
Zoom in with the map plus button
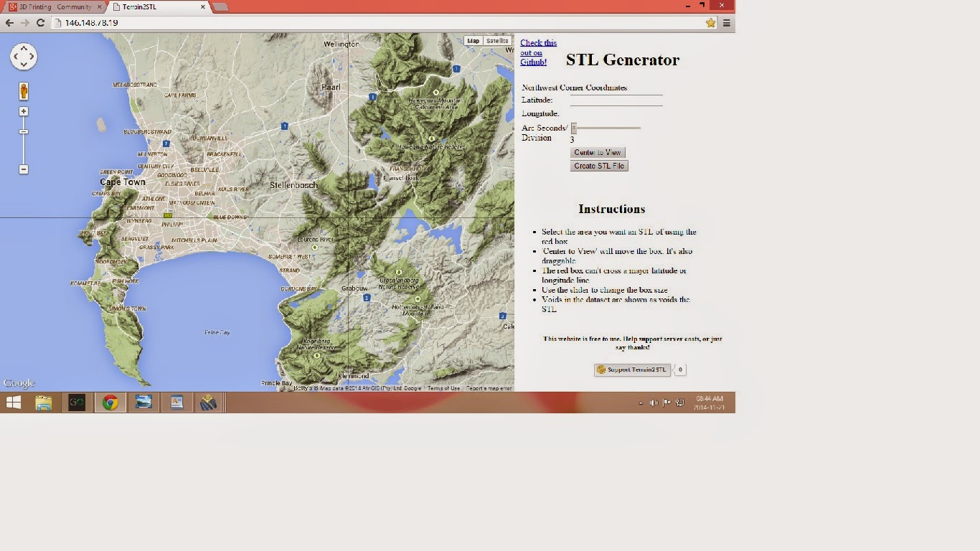[x=24, y=112]
